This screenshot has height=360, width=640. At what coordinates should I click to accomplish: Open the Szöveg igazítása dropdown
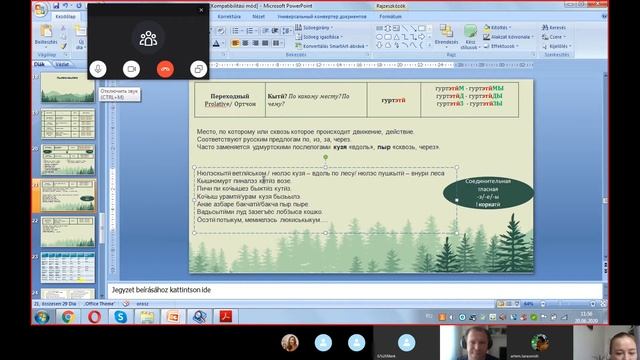click(x=319, y=37)
